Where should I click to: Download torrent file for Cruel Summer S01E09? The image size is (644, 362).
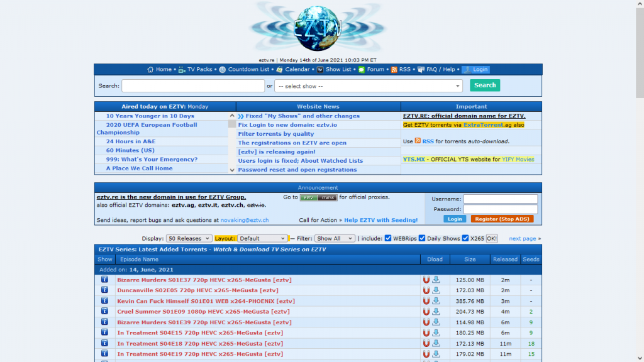(x=436, y=312)
